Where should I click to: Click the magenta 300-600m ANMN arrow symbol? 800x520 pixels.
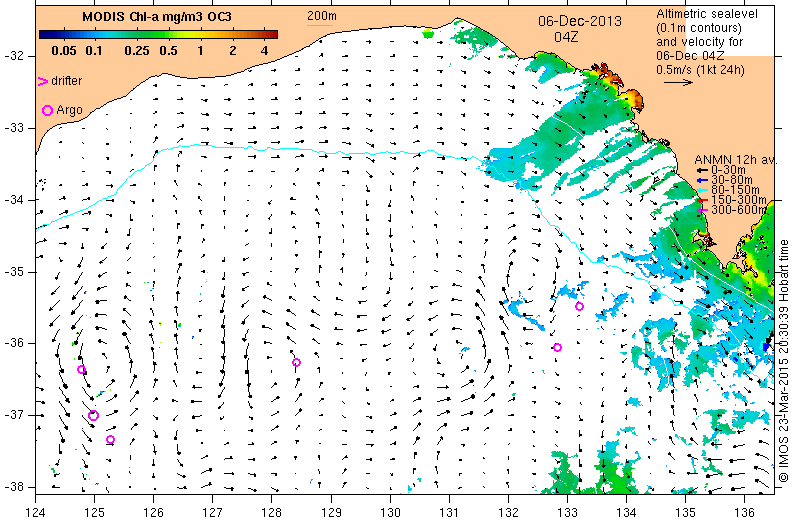click(x=703, y=210)
